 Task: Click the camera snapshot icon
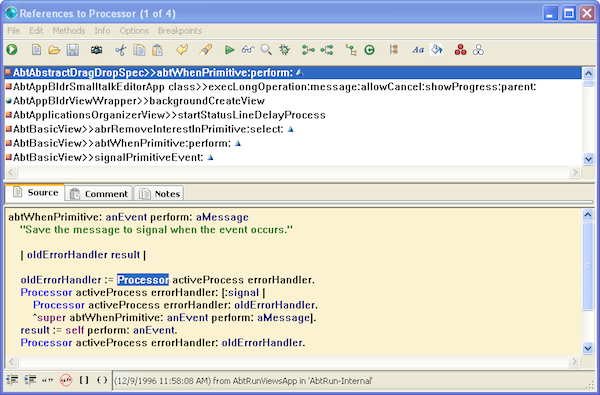[96, 50]
